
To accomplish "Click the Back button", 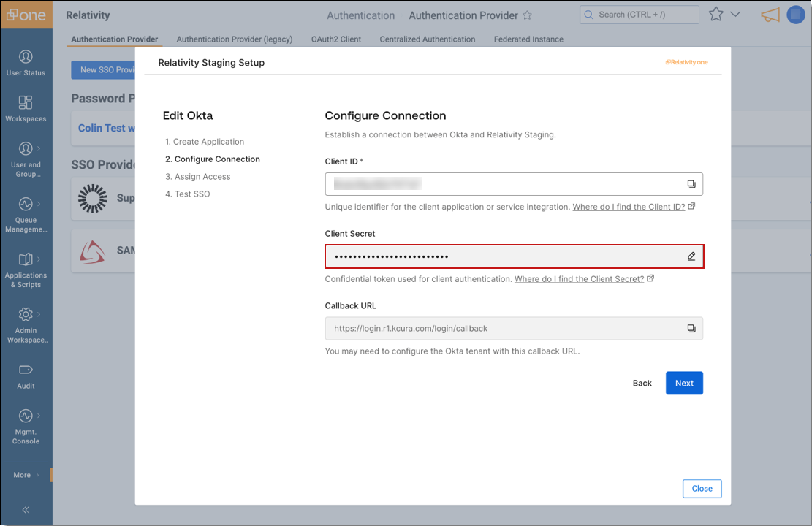I will coord(642,383).
